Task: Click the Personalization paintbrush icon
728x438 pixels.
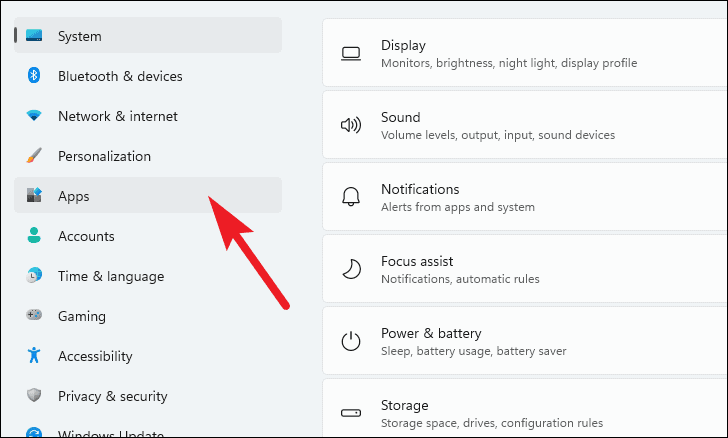Action: point(34,156)
